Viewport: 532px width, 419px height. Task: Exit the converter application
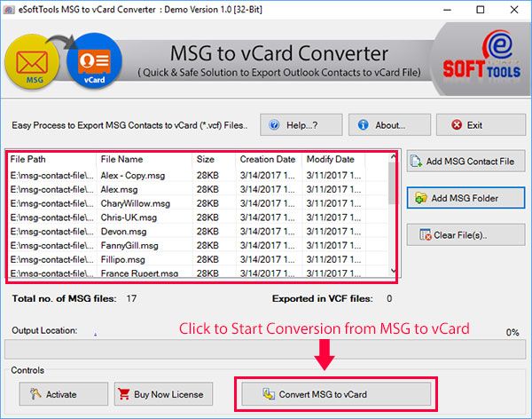pos(481,125)
